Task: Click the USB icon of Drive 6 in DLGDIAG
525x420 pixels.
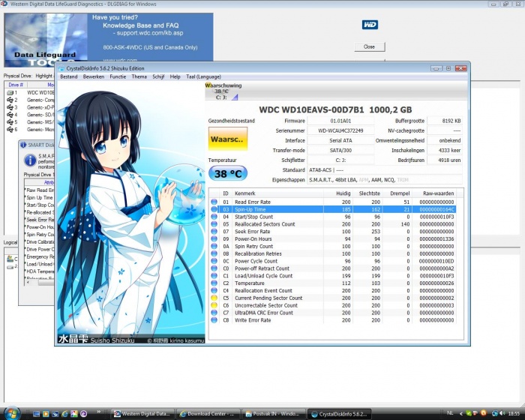Action: point(10,129)
